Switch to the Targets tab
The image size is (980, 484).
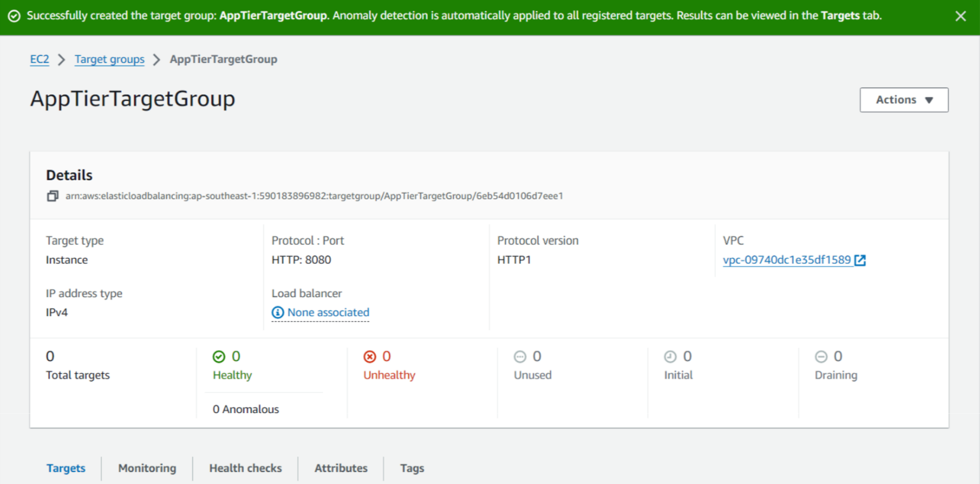pos(66,468)
